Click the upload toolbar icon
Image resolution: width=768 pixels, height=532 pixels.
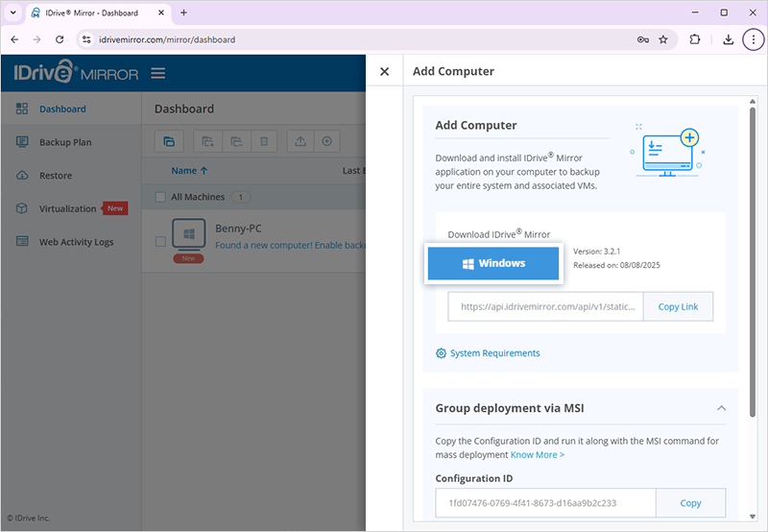coord(300,141)
